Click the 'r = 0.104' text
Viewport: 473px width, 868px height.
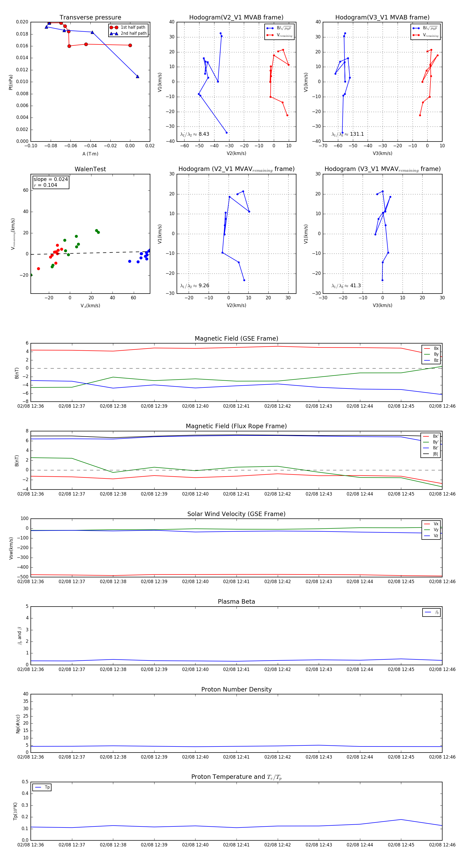point(45,185)
